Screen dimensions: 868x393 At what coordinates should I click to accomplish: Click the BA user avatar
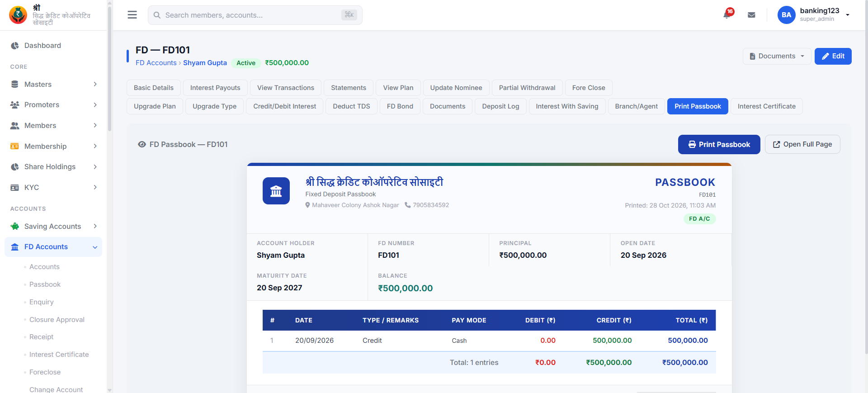(786, 15)
